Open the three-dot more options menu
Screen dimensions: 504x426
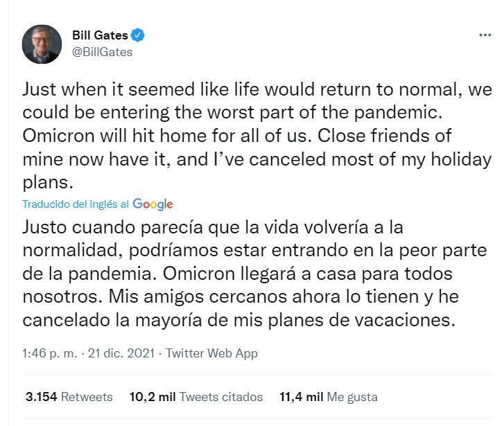485,35
